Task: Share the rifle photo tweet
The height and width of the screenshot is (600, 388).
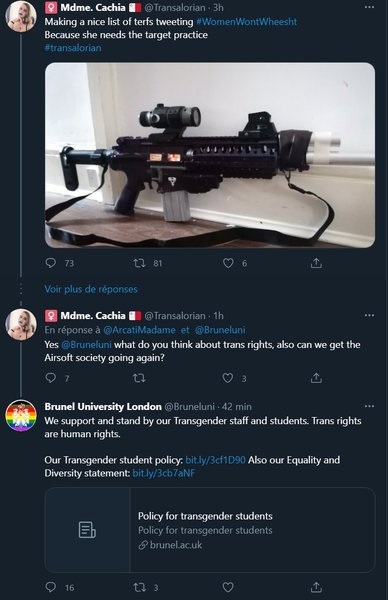Action: (316, 263)
